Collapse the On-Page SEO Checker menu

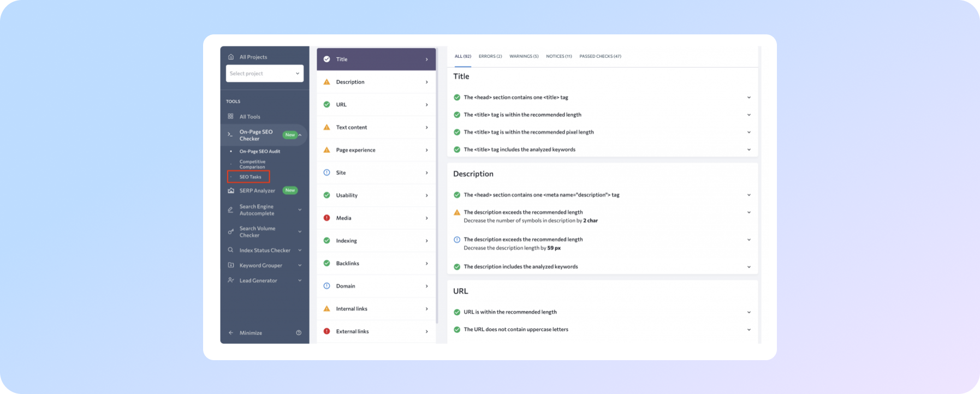300,135
